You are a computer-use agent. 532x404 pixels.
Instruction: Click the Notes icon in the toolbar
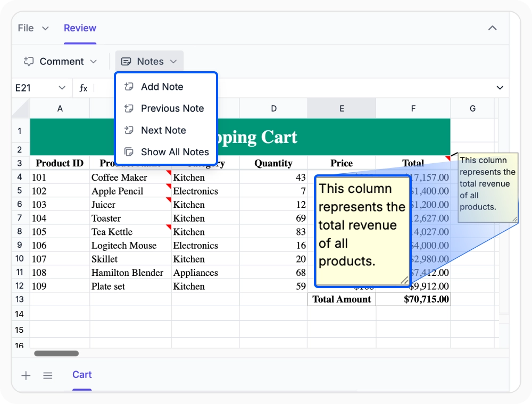coord(126,61)
